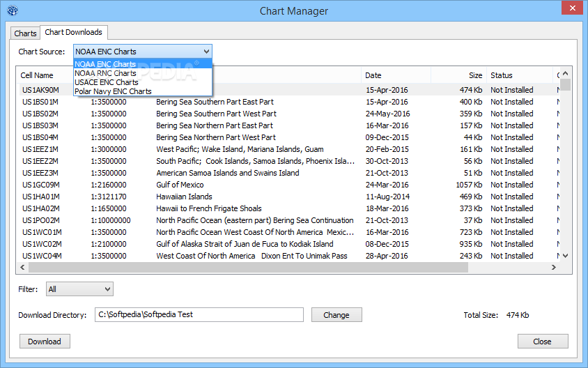Select South Pacific; Cook Islands row description
588x368 pixels.
click(x=256, y=161)
